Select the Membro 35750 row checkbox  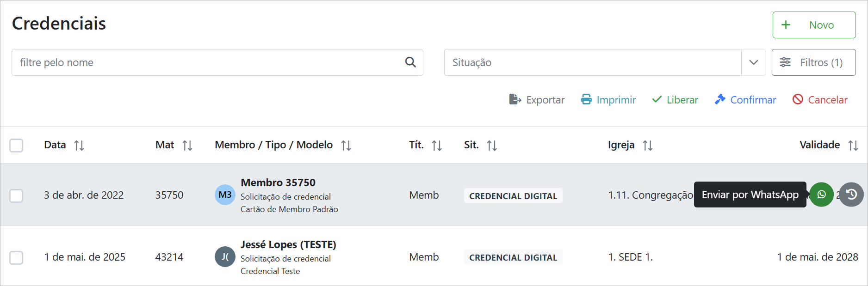tap(16, 195)
